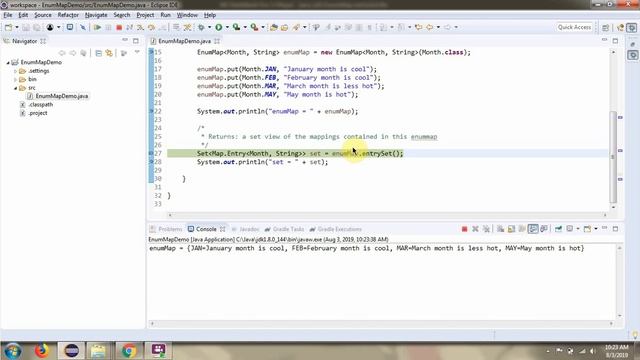Open the Refactor menu
Screen dimensions: 640x360
point(68,15)
